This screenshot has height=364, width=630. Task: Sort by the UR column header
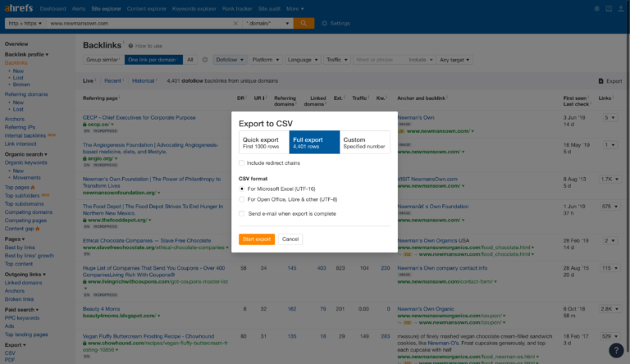click(258, 98)
